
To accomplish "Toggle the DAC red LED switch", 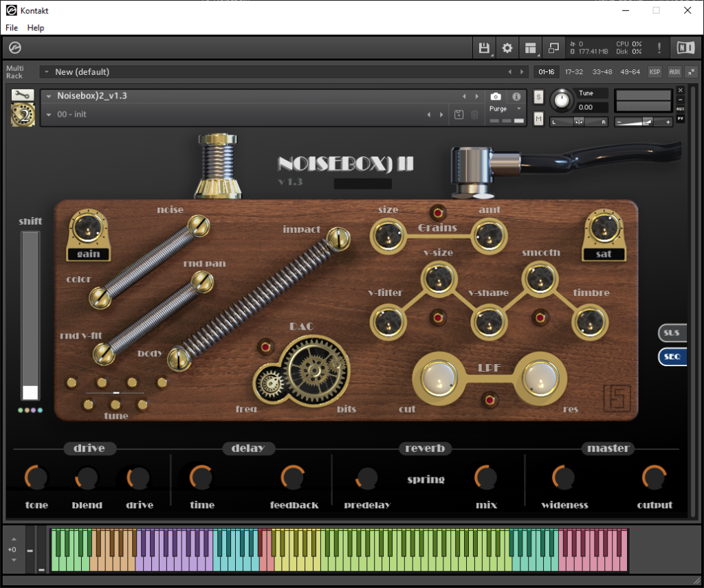I will (x=266, y=347).
